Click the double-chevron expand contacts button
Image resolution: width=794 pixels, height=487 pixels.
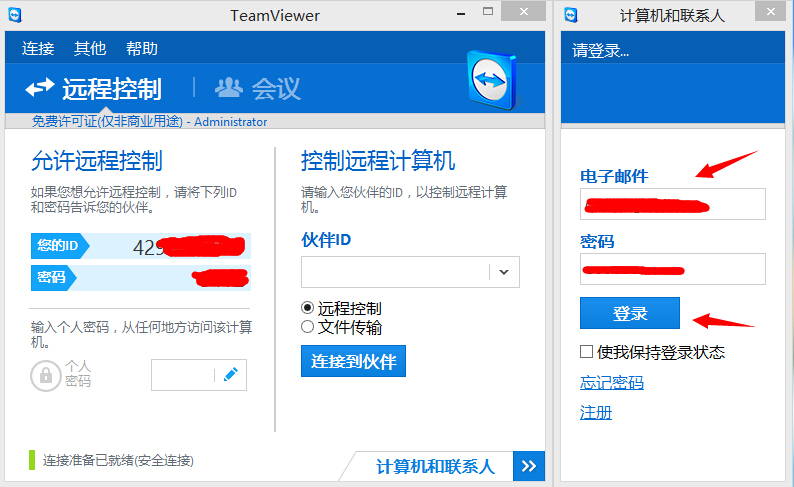click(529, 466)
